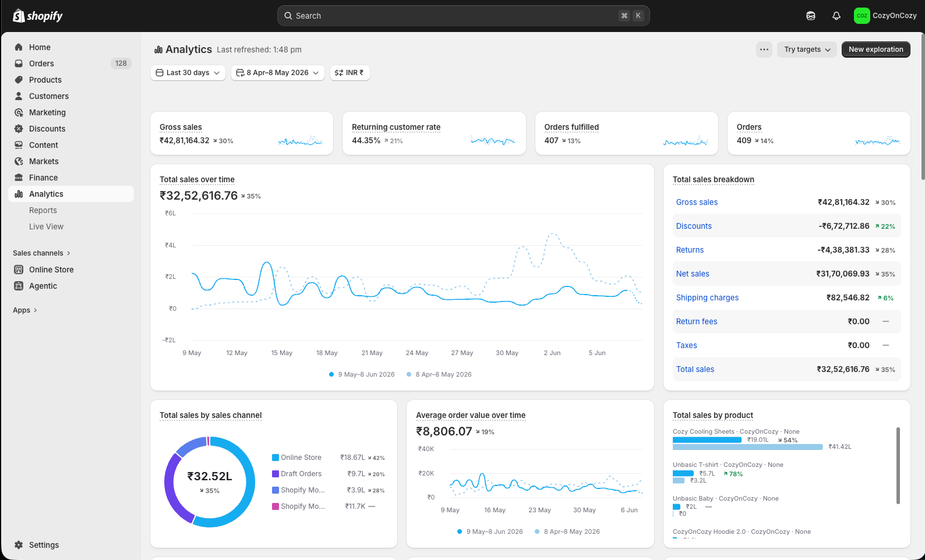The height and width of the screenshot is (560, 925).
Task: Click the Agentic channel icon
Action: (19, 286)
